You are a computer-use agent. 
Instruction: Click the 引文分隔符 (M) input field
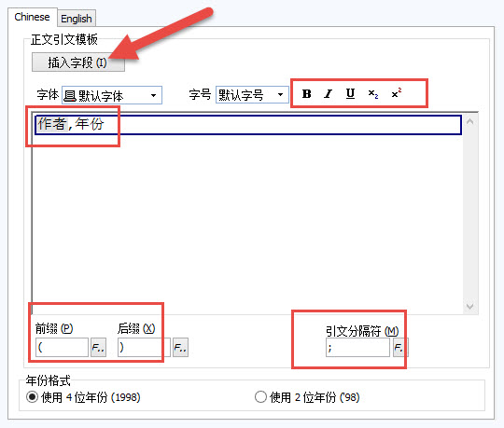click(x=357, y=347)
